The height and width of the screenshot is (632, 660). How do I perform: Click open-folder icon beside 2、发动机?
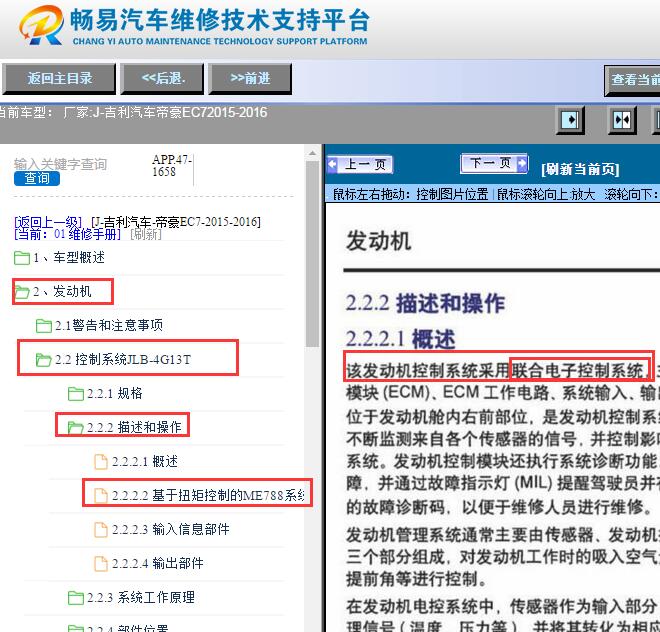pos(22,292)
